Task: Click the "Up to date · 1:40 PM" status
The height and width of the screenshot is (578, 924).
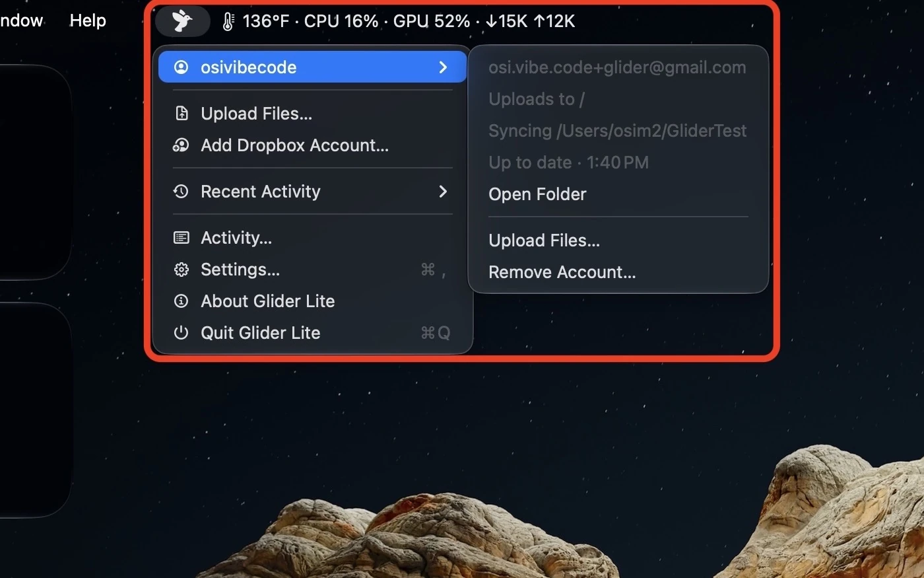Action: 568,163
